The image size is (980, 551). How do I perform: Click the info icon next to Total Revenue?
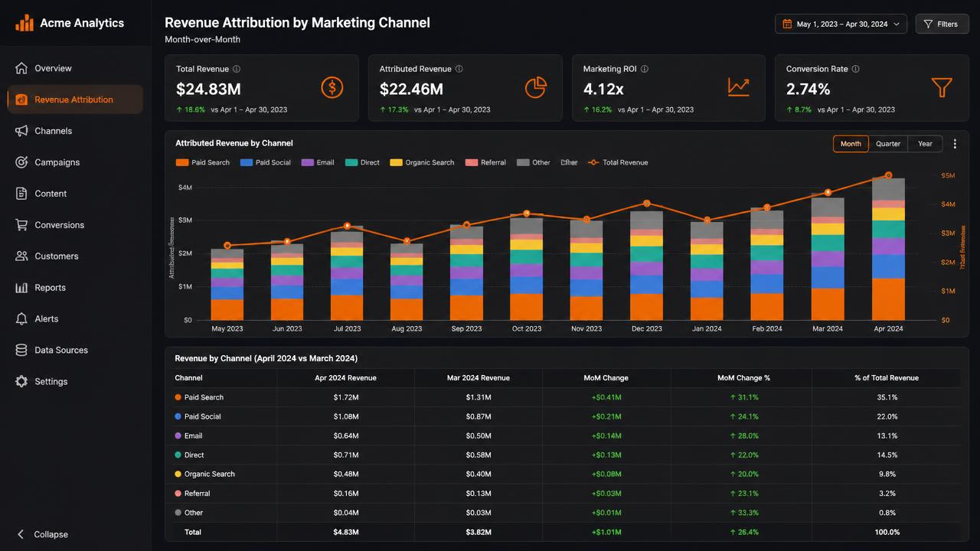[x=237, y=69]
